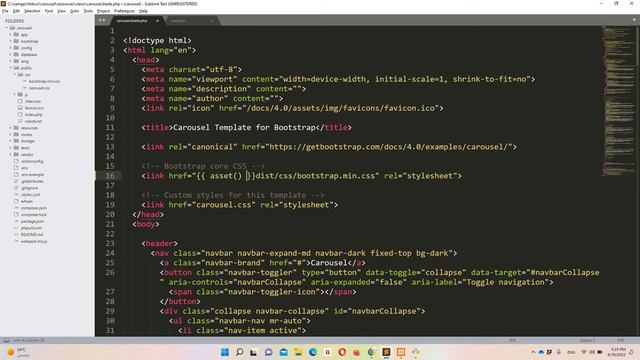This screenshot has width=640, height=360.
Task: Close the carousel.blade.php tab
Action: tap(157, 20)
